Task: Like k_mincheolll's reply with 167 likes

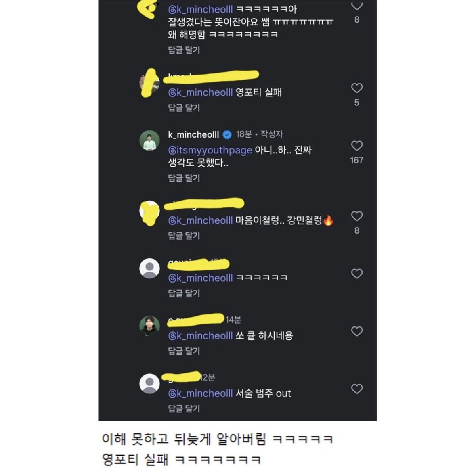Action: 356,146
